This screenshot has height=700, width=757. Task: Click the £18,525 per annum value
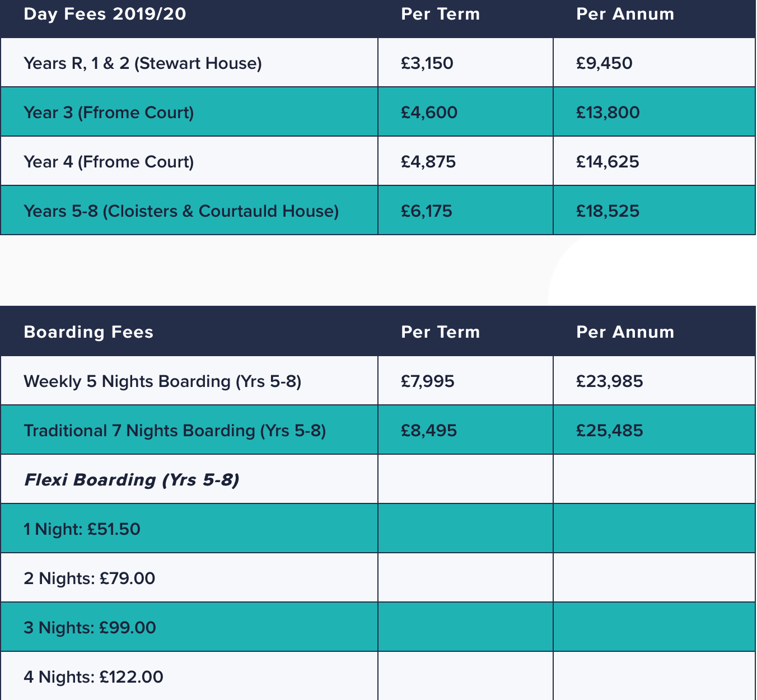point(608,211)
